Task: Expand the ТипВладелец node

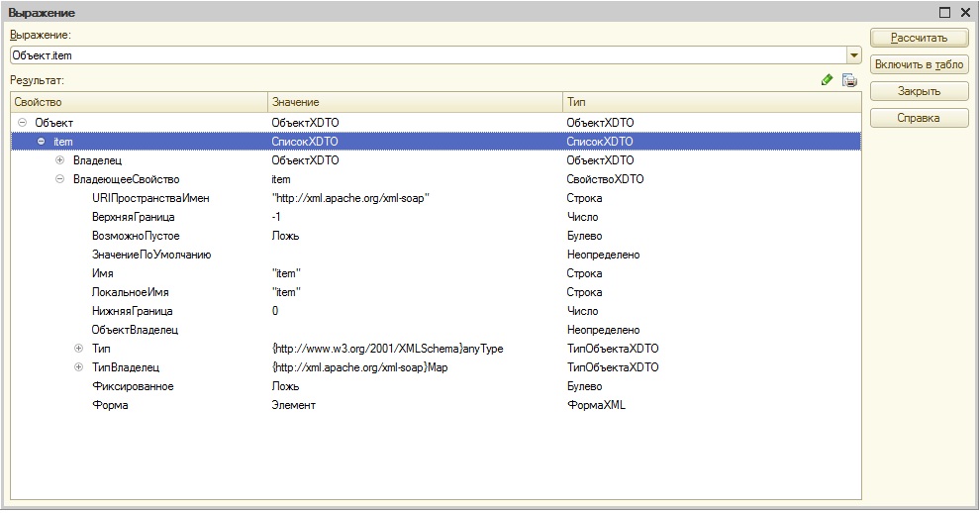Action: pos(79,367)
